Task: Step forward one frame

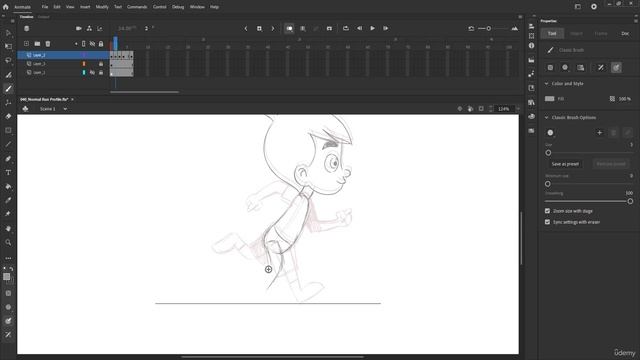Action: pyautogui.click(x=385, y=29)
